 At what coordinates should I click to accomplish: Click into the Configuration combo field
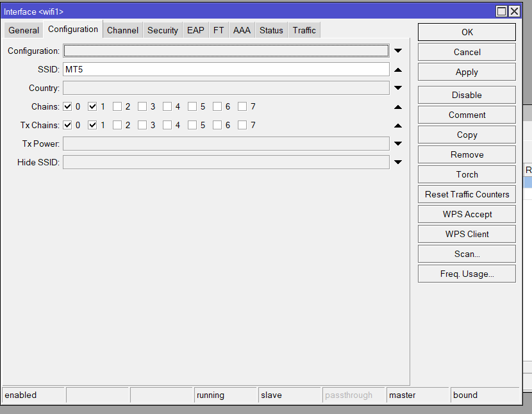coord(226,51)
